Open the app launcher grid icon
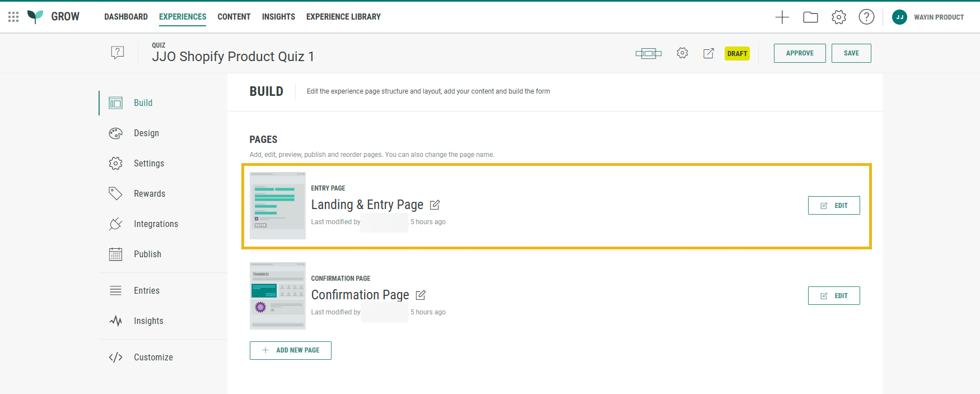Viewport: 980px width, 394px height. (x=13, y=17)
